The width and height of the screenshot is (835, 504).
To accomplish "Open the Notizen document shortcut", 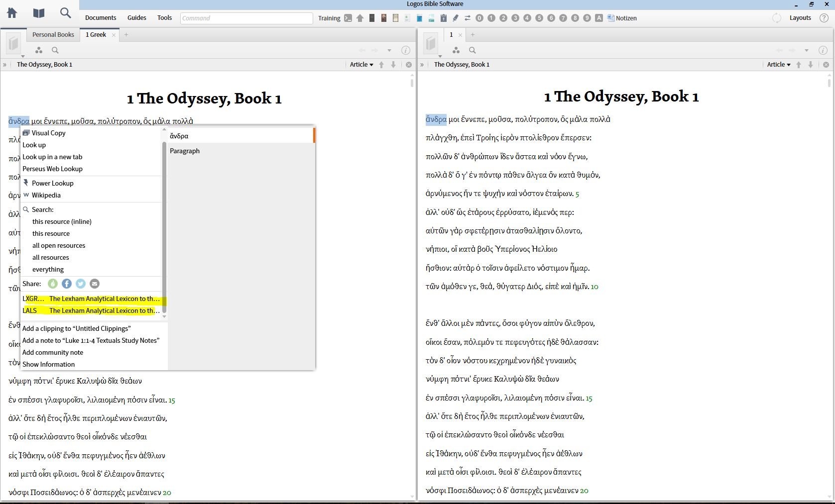I will (x=622, y=18).
